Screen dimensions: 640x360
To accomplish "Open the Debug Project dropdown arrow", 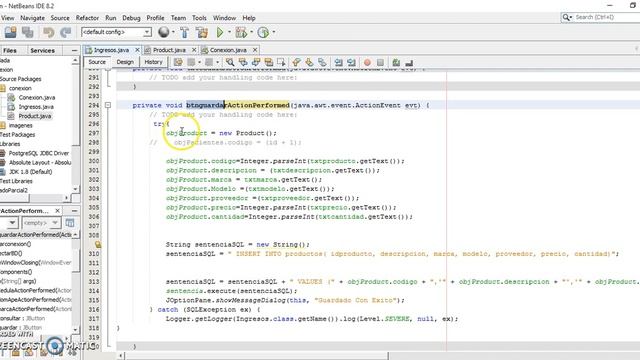I will coord(251,32).
